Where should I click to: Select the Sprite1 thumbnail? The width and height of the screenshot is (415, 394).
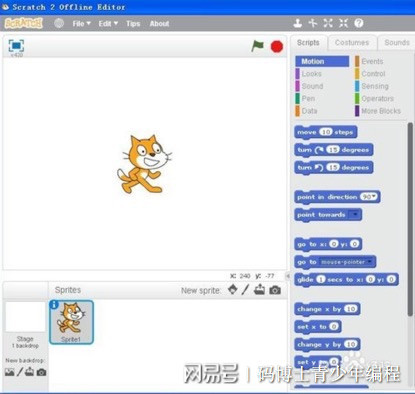point(71,322)
